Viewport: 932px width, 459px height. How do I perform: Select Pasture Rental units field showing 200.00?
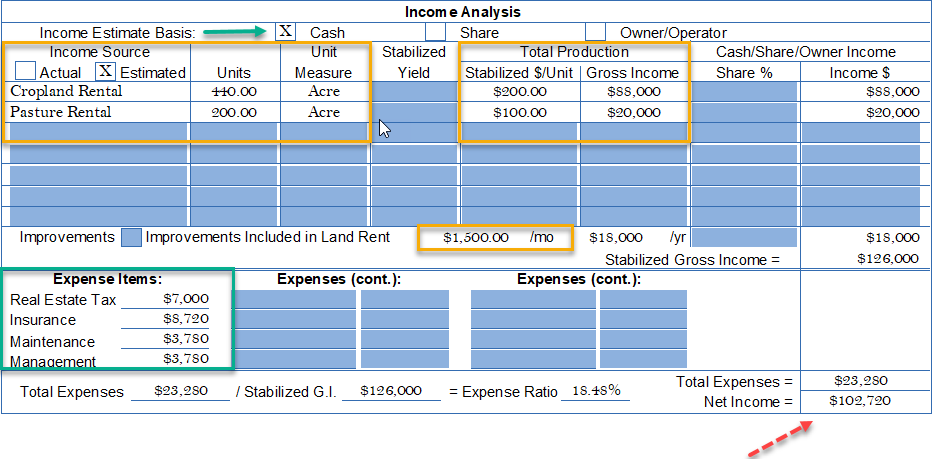(234, 112)
